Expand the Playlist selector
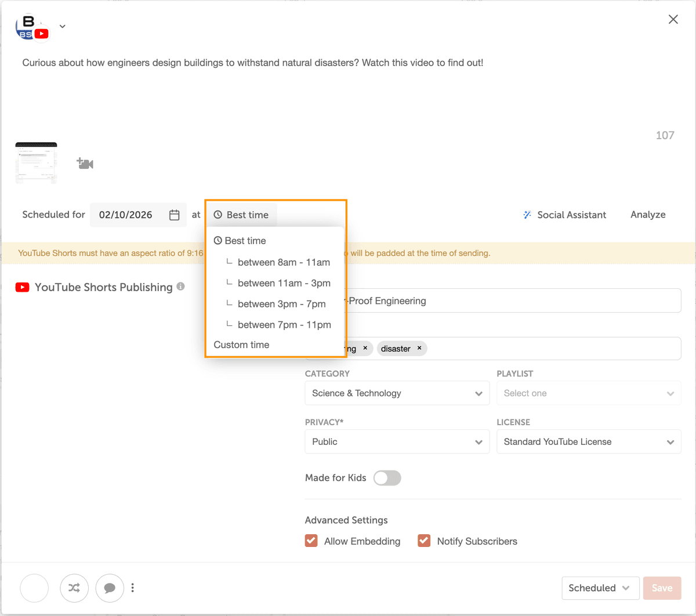Screen dimensions: 696x616 588,393
